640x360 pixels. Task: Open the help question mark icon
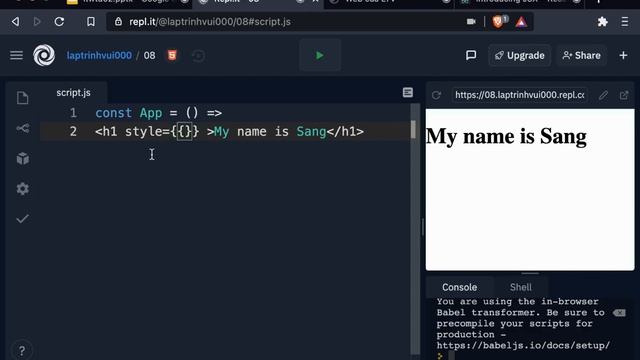pyautogui.click(x=22, y=350)
